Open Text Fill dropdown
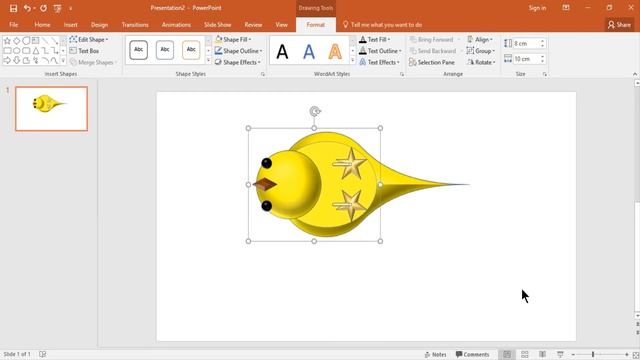The height and width of the screenshot is (360, 640). (x=374, y=40)
